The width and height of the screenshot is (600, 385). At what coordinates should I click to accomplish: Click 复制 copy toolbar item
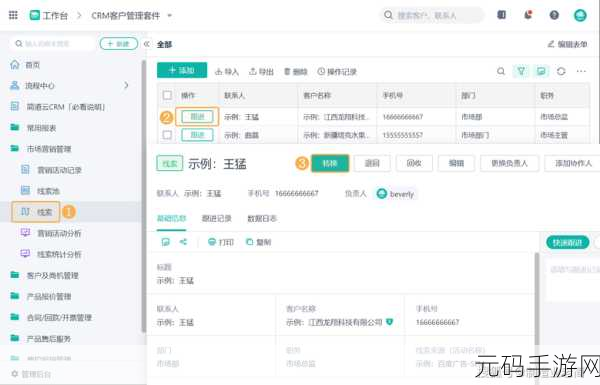pos(258,242)
